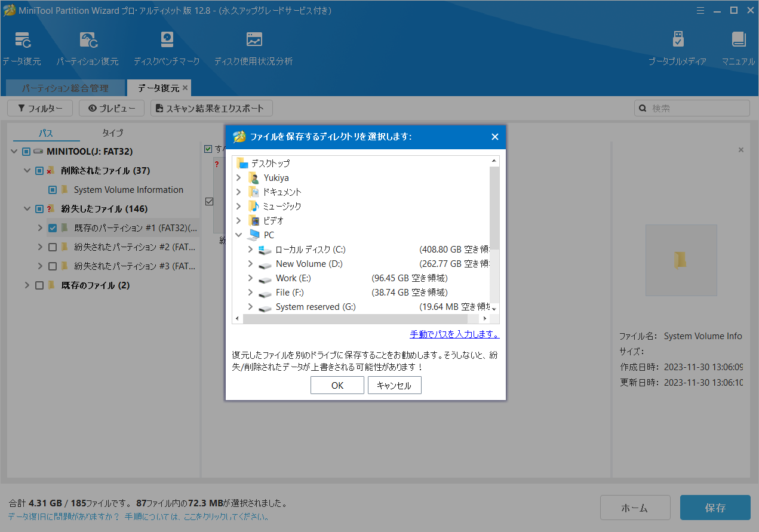759x532 pixels.
Task: Expand 既存のファイル (2) node
Action: point(27,285)
